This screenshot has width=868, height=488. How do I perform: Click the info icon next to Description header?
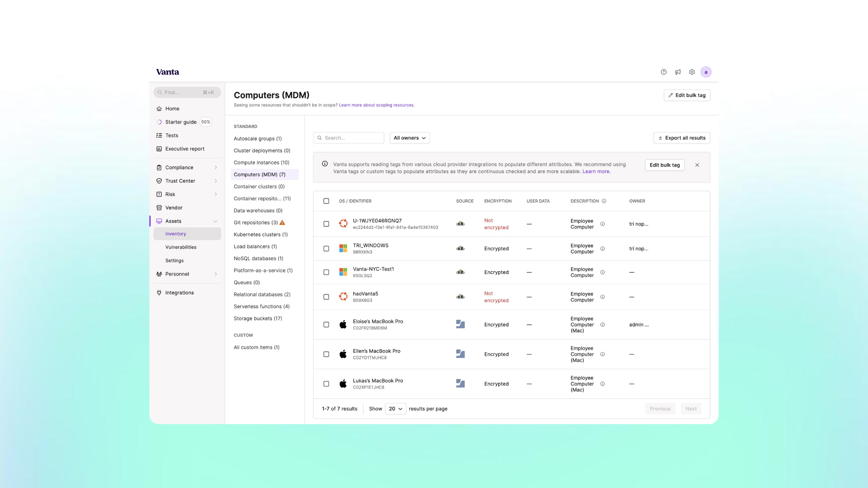click(604, 201)
